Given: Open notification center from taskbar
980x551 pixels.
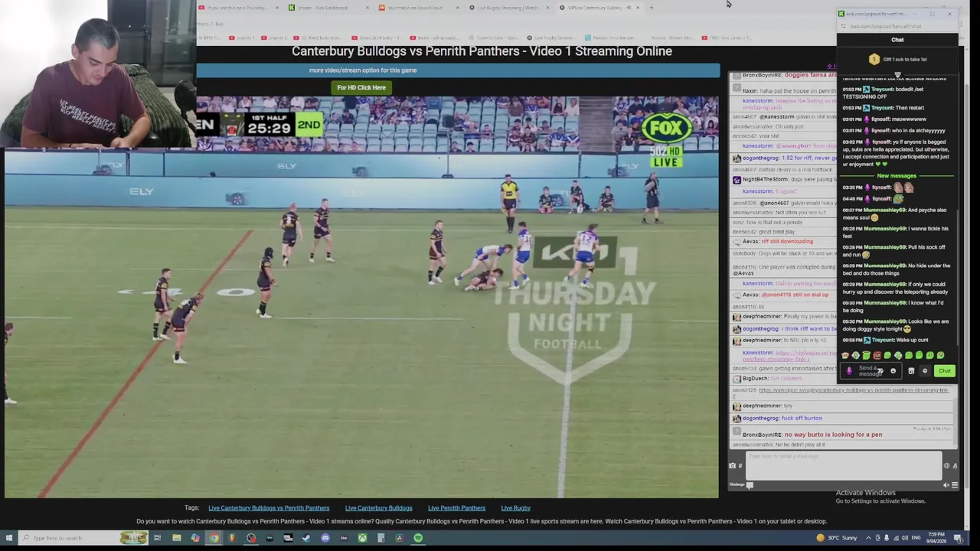Looking at the screenshot, I should point(959,538).
